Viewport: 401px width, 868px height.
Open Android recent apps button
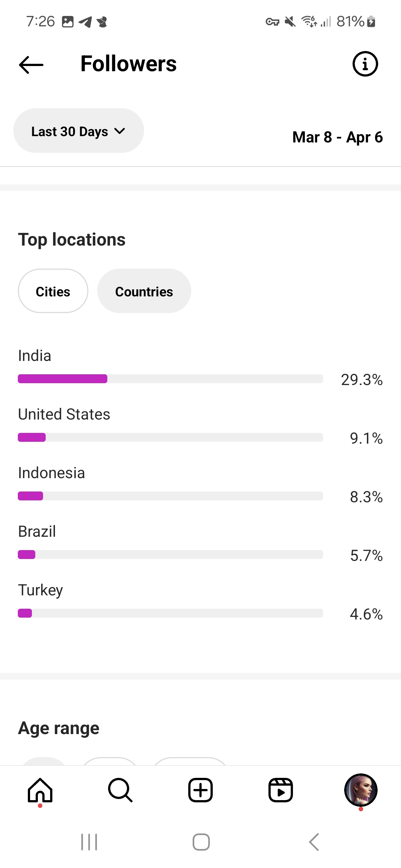pos(89,842)
